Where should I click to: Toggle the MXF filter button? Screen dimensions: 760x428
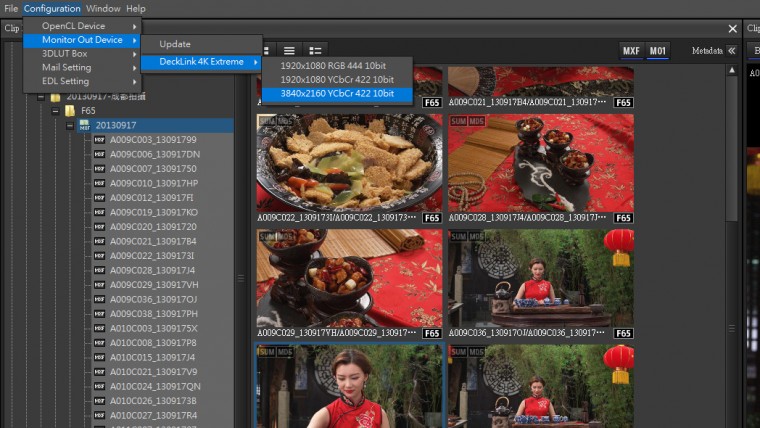pyautogui.click(x=631, y=50)
